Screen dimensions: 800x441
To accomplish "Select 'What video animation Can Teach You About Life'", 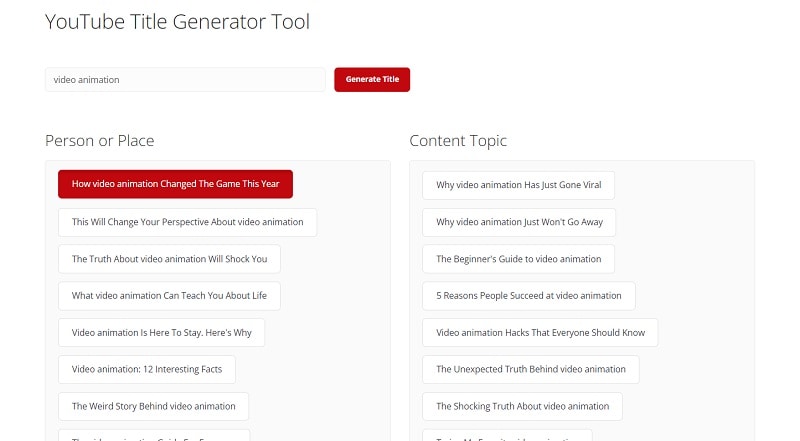I will [169, 296].
